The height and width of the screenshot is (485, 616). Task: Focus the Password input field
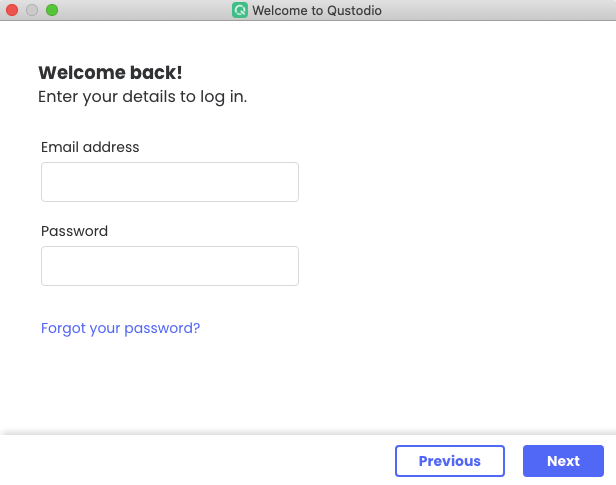pos(170,266)
